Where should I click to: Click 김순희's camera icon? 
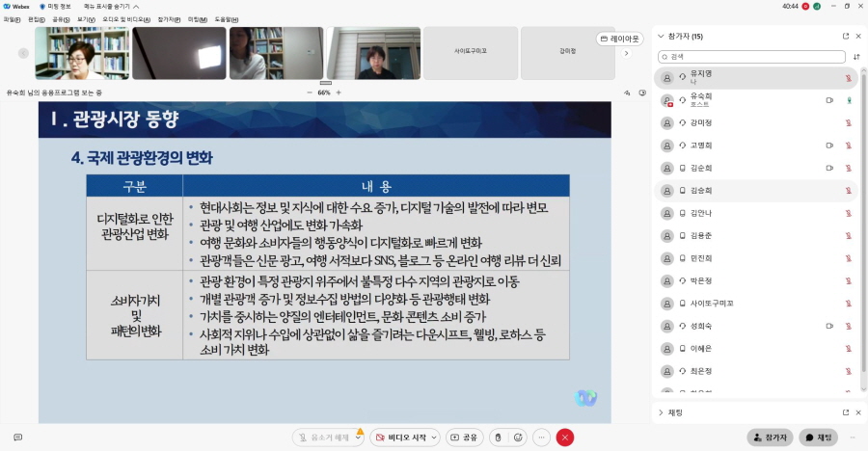[x=829, y=168]
